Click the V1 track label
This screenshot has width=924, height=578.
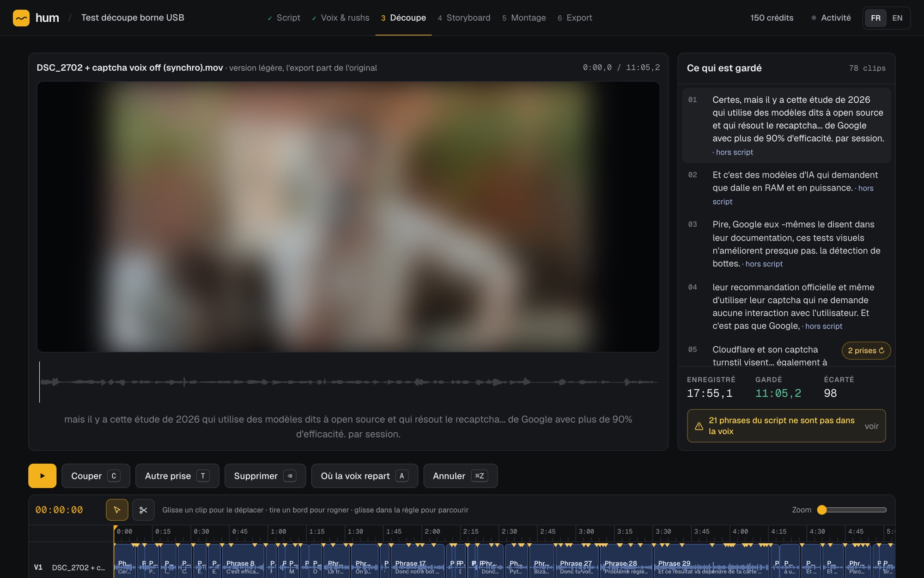coord(38,567)
